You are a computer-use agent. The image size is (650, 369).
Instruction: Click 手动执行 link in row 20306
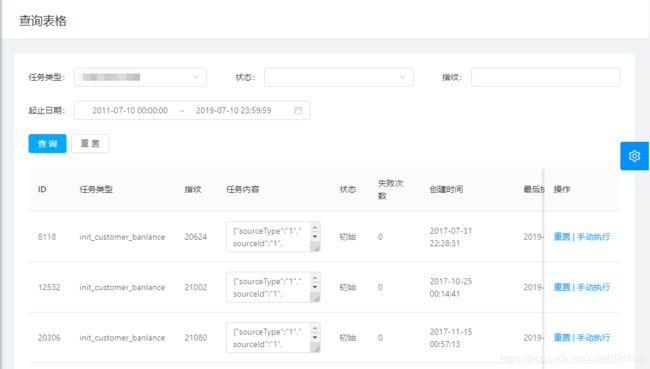point(593,337)
